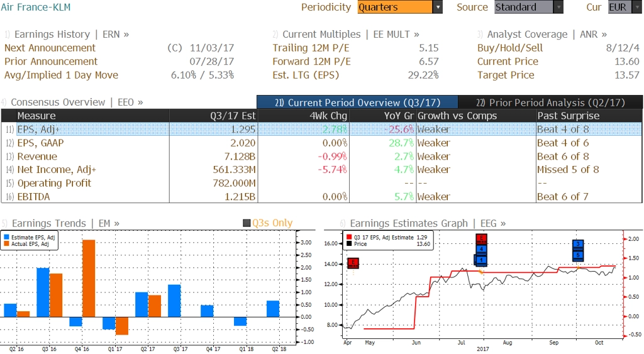Screen dimensions: 644x354
Task: Click the red E marker at late July
Action: pos(481,238)
